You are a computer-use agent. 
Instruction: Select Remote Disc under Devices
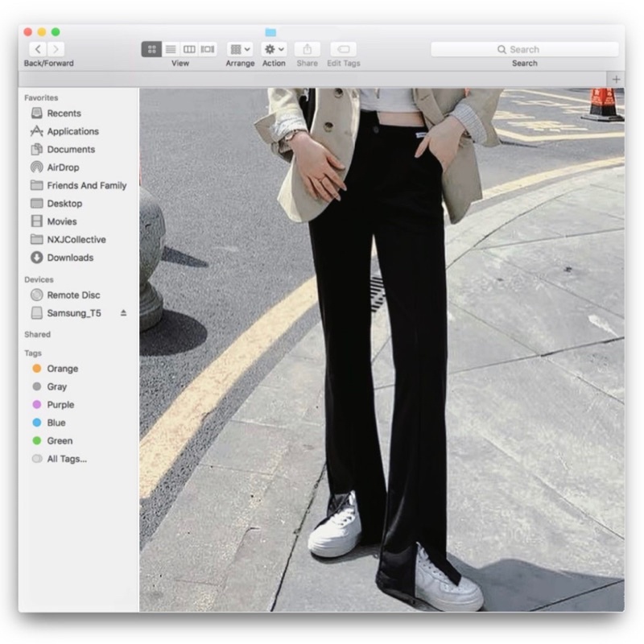click(73, 295)
